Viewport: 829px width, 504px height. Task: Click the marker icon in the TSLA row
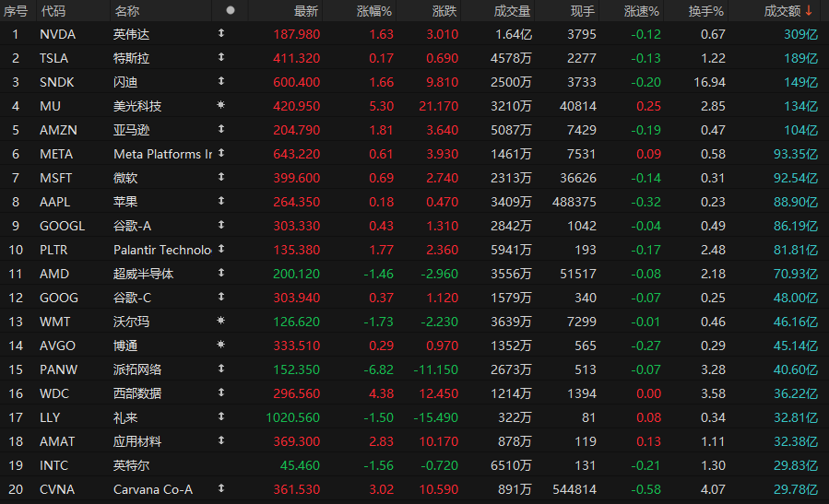(x=221, y=57)
